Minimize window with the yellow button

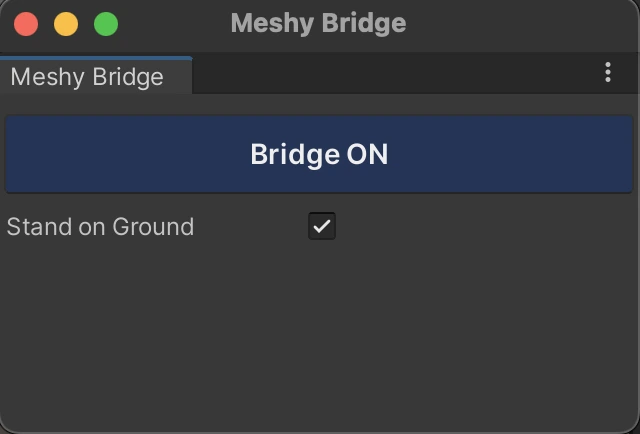click(x=66, y=23)
